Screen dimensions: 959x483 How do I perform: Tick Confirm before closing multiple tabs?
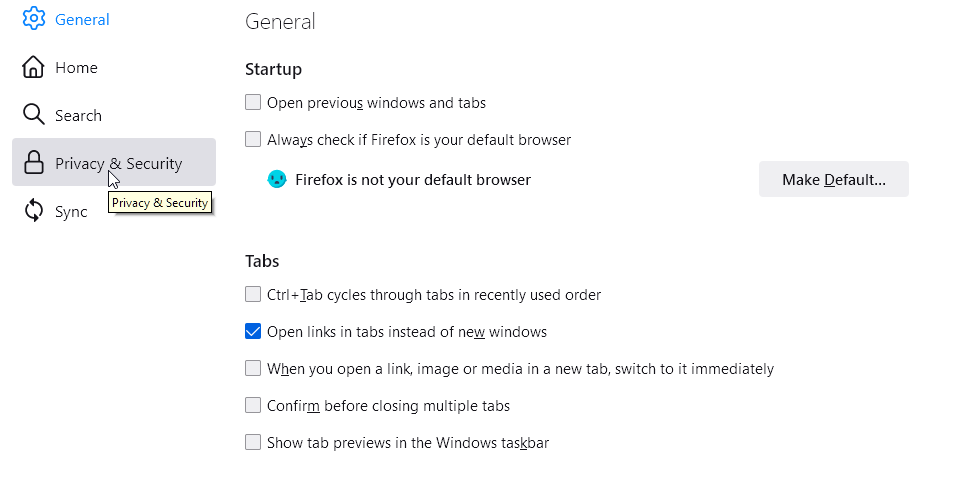point(253,405)
